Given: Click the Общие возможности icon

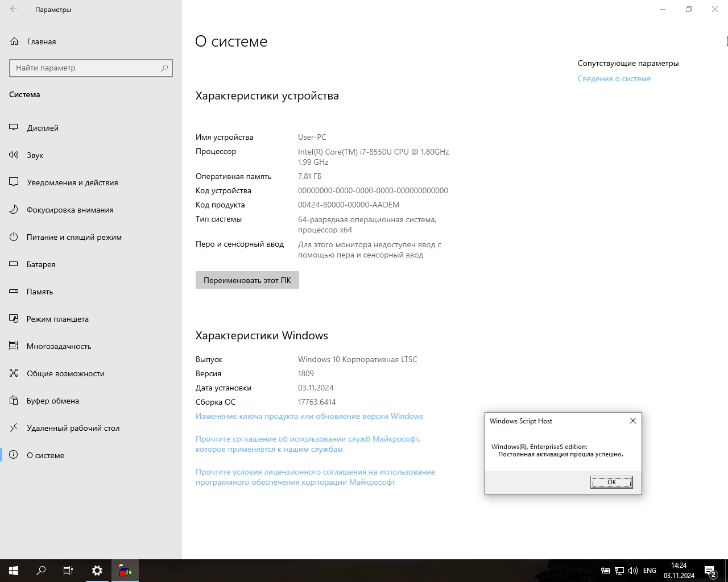Looking at the screenshot, I should pyautogui.click(x=14, y=373).
